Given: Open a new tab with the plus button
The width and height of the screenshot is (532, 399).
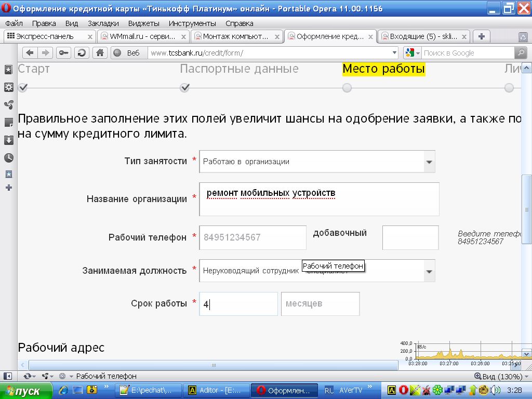Looking at the screenshot, I should 482,36.
